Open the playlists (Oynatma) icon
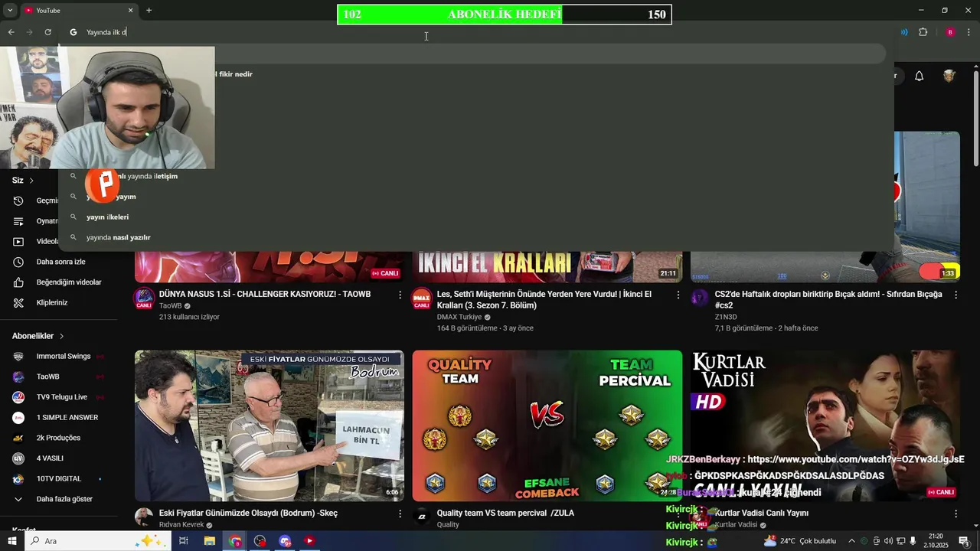The image size is (980, 551). 19,221
